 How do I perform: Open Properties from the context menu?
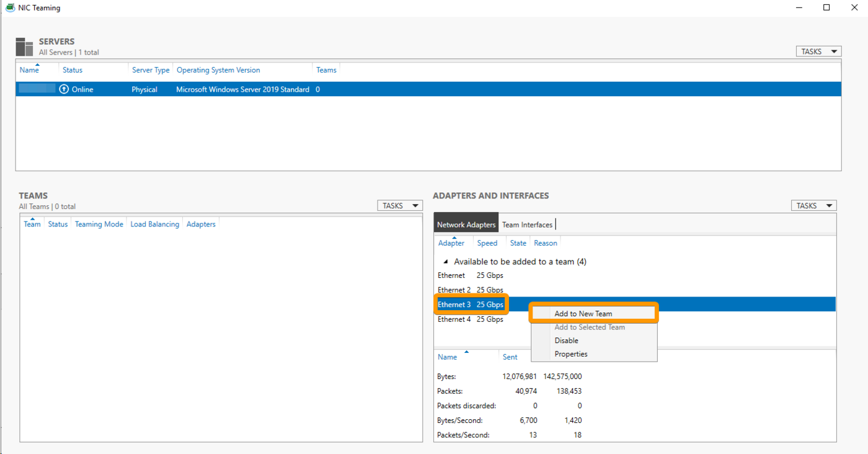point(571,354)
